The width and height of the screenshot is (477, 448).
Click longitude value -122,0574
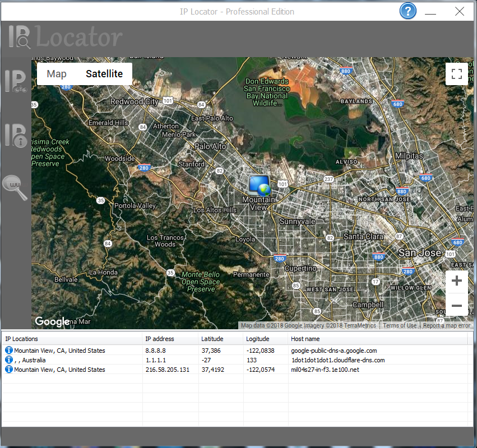tap(261, 370)
